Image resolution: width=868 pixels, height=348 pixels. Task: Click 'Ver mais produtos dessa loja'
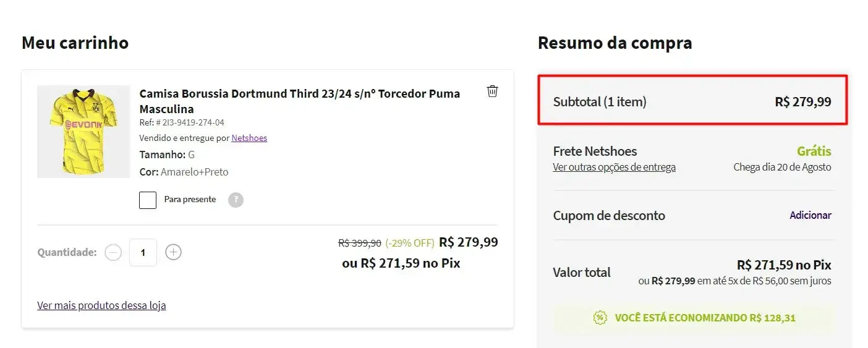pyautogui.click(x=101, y=305)
